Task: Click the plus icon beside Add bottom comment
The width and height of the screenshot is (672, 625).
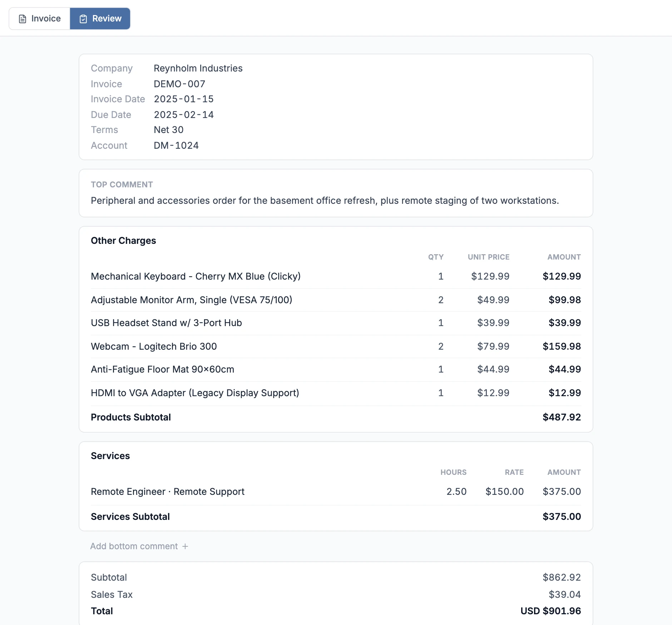Action: tap(185, 546)
